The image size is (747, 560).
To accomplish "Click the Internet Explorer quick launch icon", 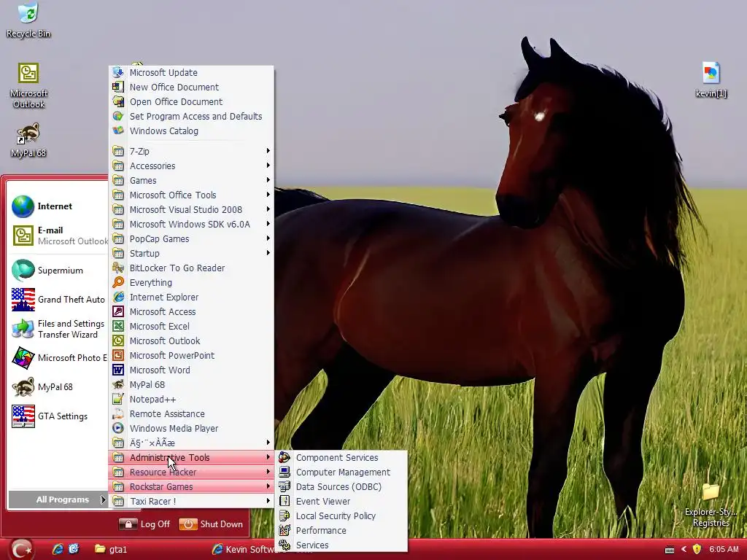I will (x=58, y=549).
